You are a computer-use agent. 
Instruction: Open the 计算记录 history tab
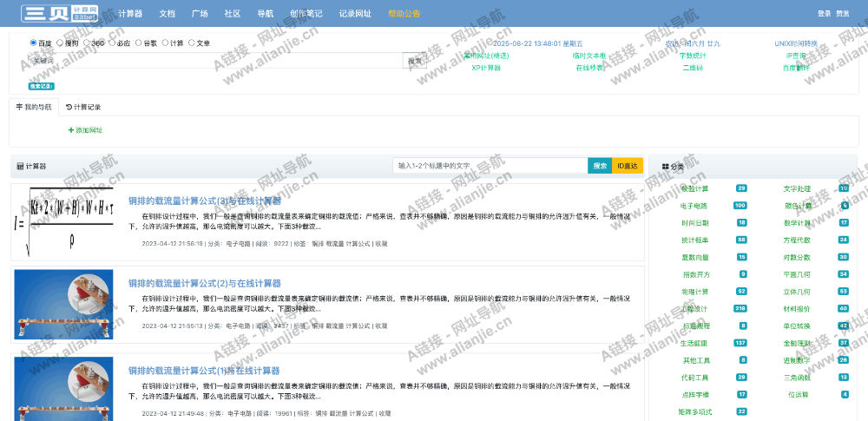(x=83, y=107)
